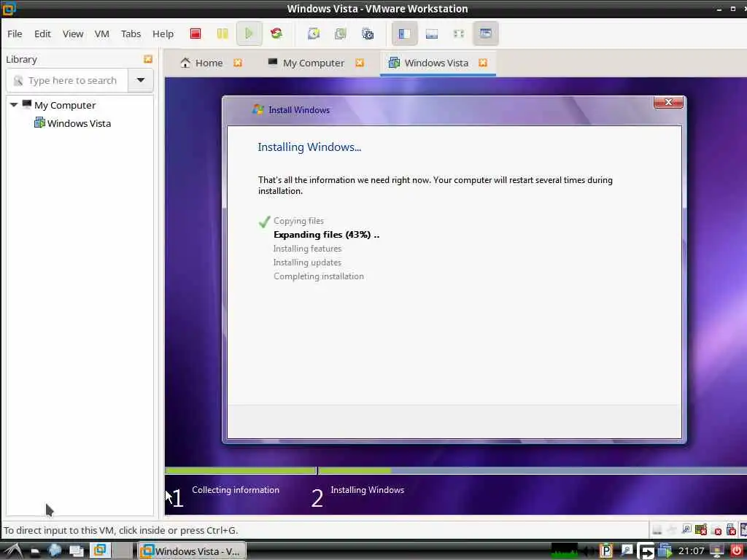Open the Help menu
This screenshot has height=560, width=747.
163,34
